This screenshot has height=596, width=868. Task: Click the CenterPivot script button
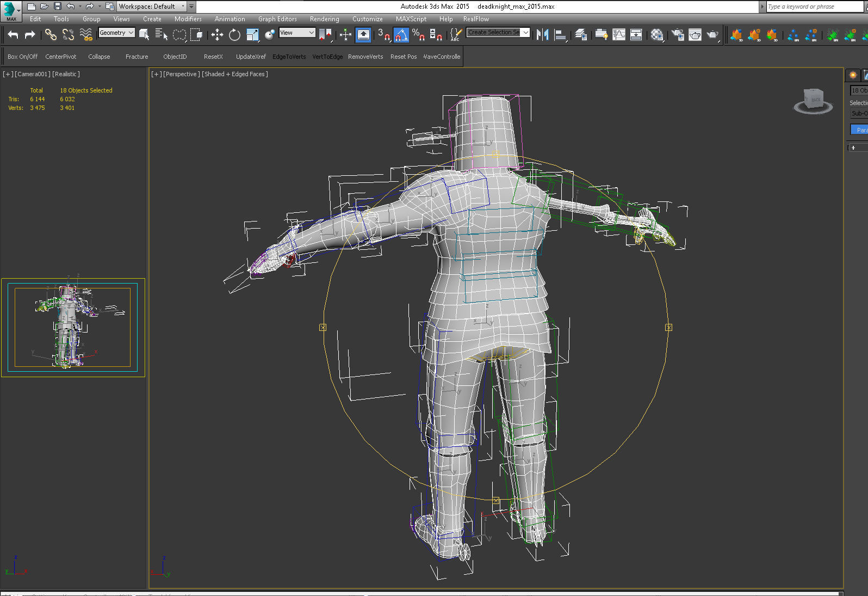pyautogui.click(x=61, y=57)
